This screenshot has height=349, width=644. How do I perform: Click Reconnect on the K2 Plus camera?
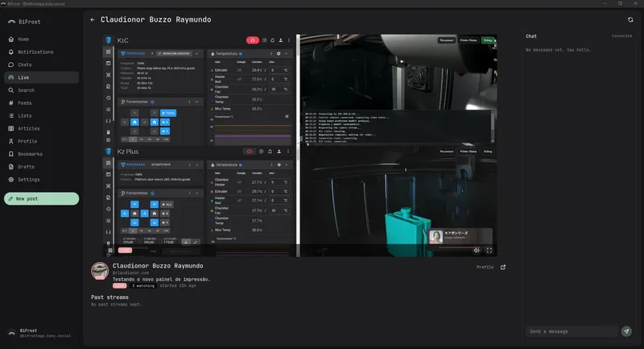447,152
